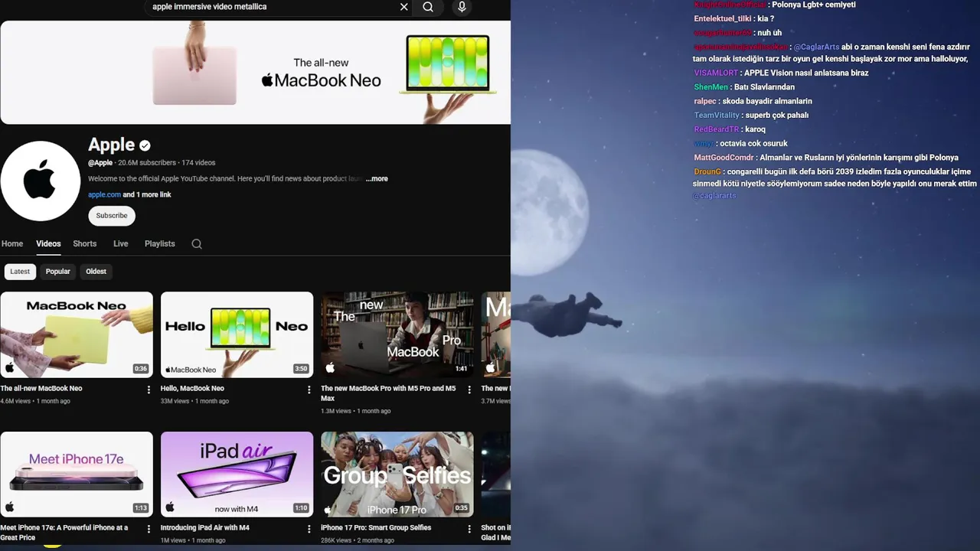The width and height of the screenshot is (980, 551).
Task: Open video title 'Hello, MacBook Neo'
Action: (192, 389)
